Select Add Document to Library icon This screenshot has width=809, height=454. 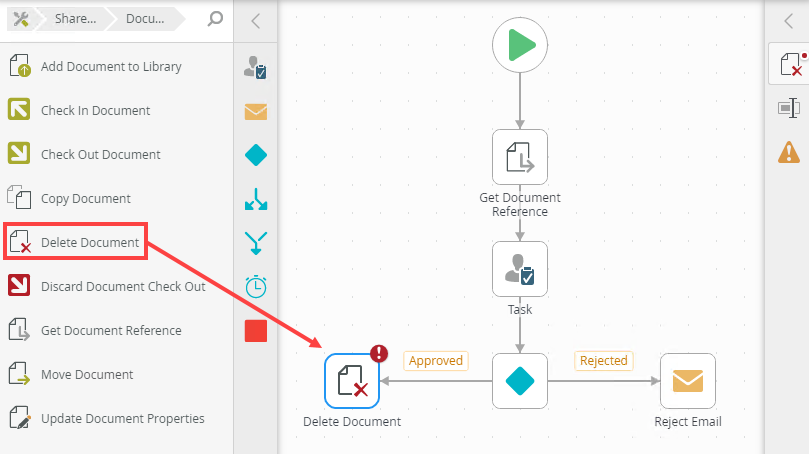20,66
